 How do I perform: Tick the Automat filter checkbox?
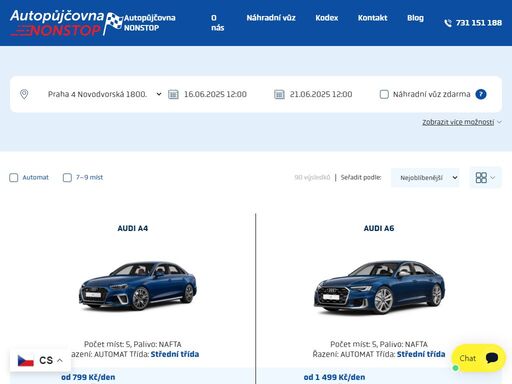[14, 177]
